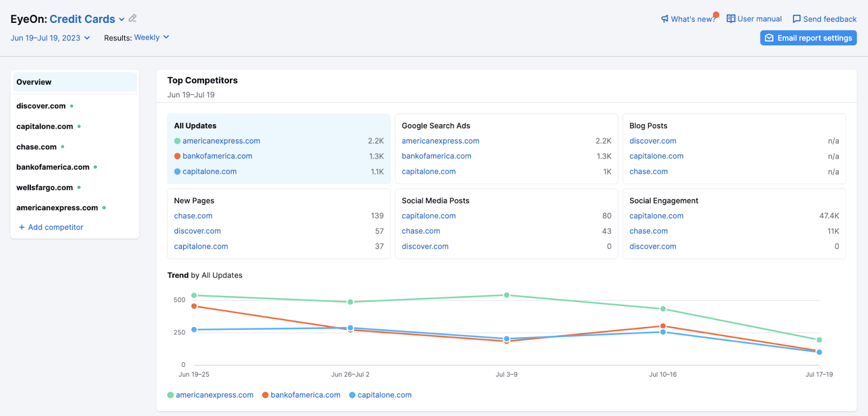Click the What's new megaphone icon
This screenshot has width=868, height=416.
pyautogui.click(x=665, y=19)
